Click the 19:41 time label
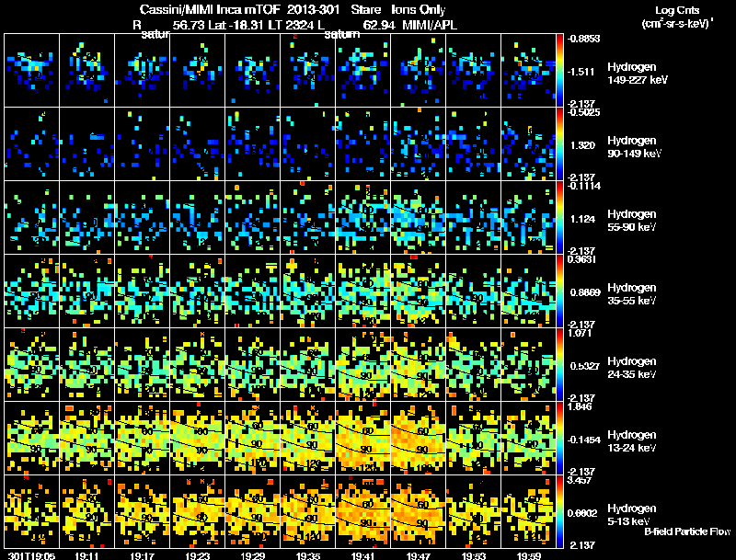The image size is (736, 560). pos(362,555)
